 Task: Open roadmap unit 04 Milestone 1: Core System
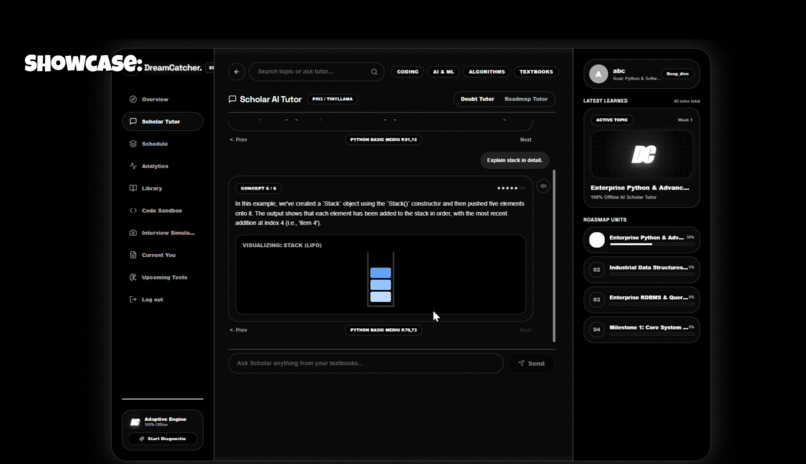(642, 329)
